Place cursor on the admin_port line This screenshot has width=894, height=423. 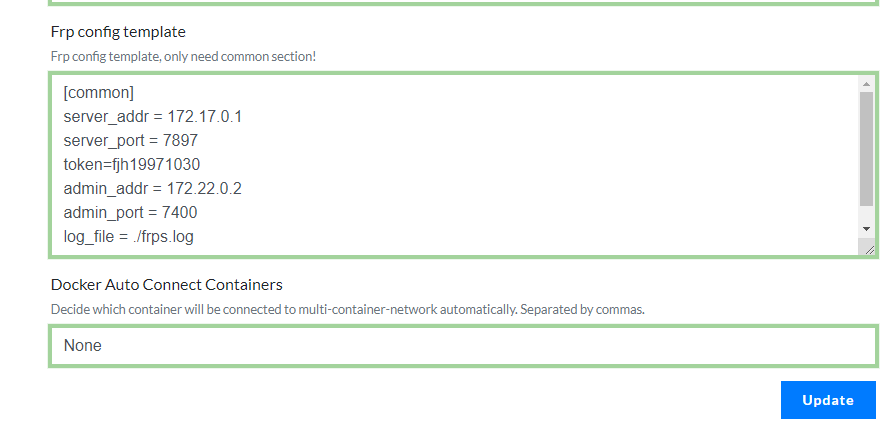click(130, 213)
